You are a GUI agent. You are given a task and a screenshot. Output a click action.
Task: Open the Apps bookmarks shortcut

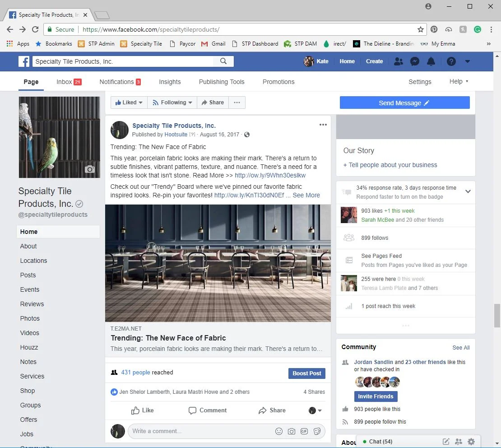pyautogui.click(x=18, y=44)
